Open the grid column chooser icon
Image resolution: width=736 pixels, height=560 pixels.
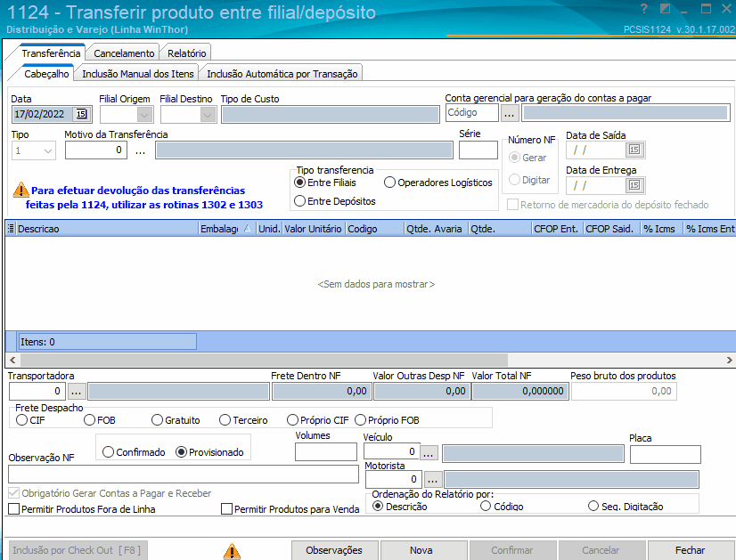[x=11, y=229]
